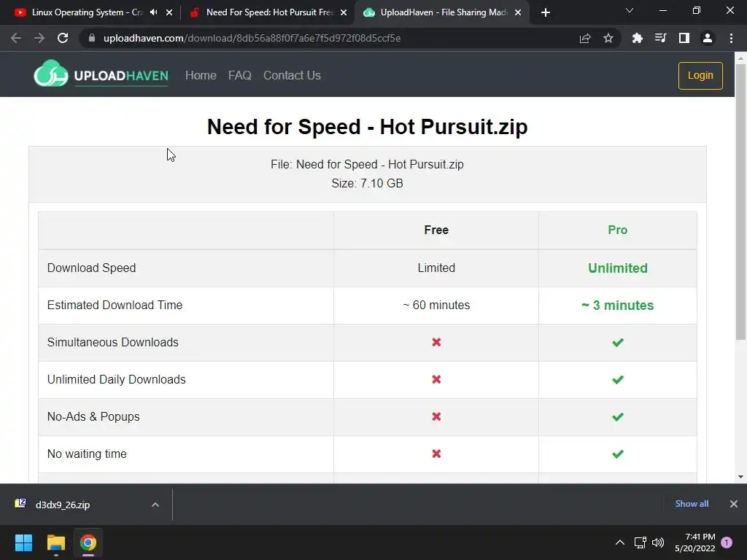Click the Estimated Download Time label
The width and height of the screenshot is (747, 560).
(x=115, y=306)
